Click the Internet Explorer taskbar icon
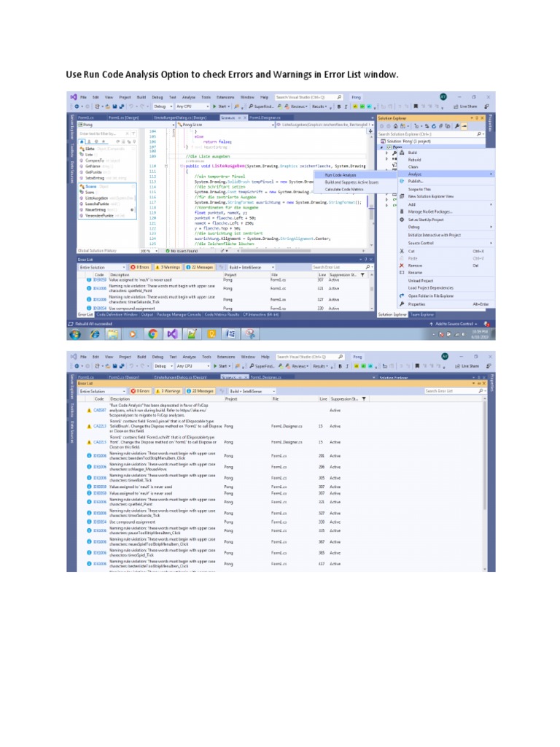Screen dimensions: 560x747 94,334
